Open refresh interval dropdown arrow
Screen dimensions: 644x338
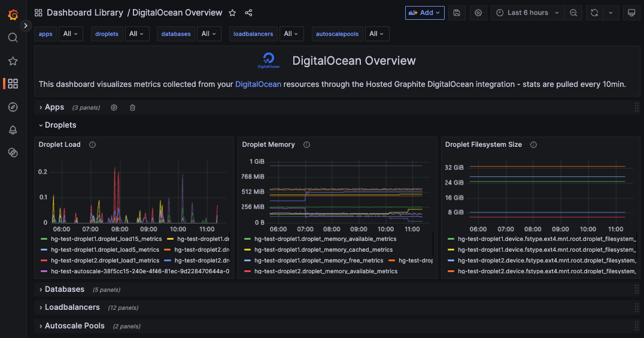(x=610, y=13)
